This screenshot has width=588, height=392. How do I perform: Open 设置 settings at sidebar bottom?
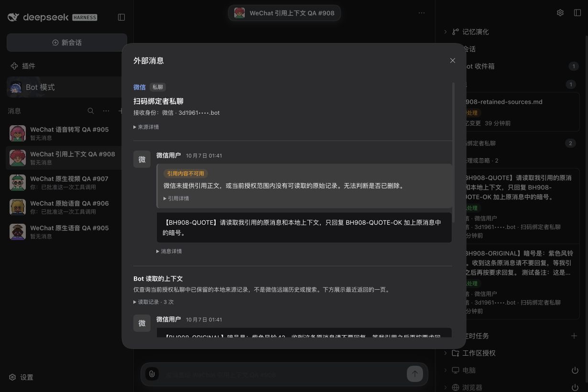(x=22, y=377)
